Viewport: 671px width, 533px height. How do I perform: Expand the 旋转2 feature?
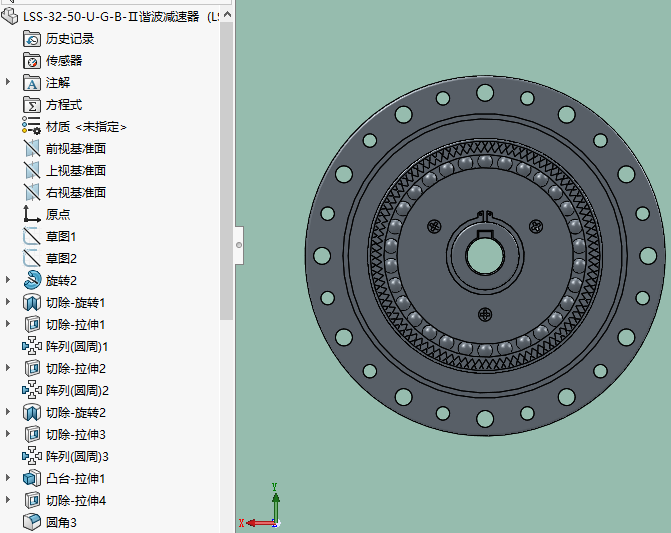(x=8, y=279)
